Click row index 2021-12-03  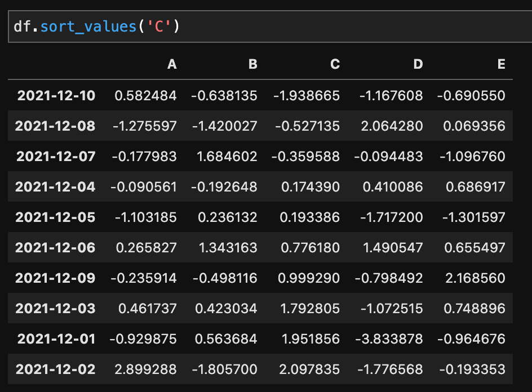pyautogui.click(x=55, y=309)
